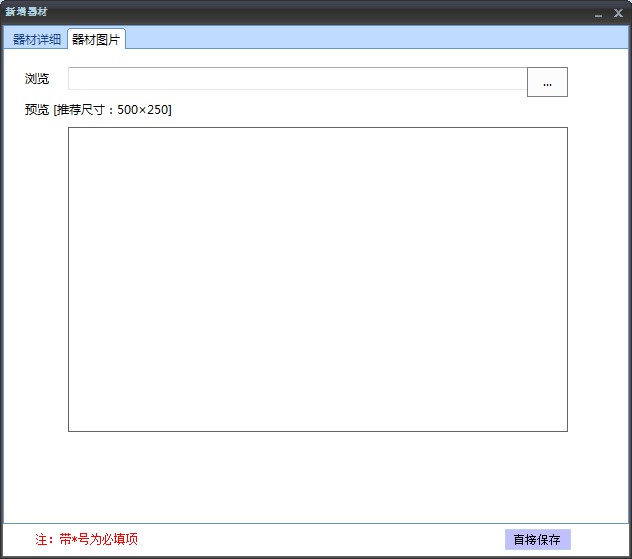Switch to the 器材详细 tab
Viewport: 632px width, 559px height.
coord(36,39)
